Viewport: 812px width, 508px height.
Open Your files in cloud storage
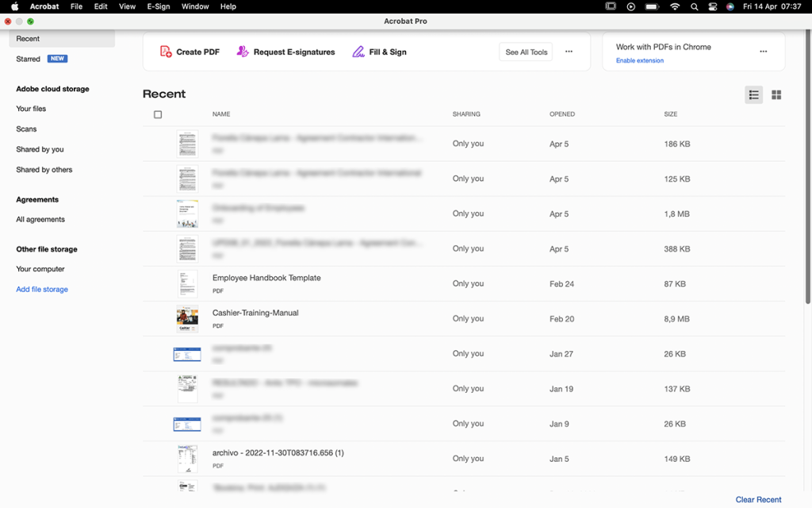coord(31,109)
